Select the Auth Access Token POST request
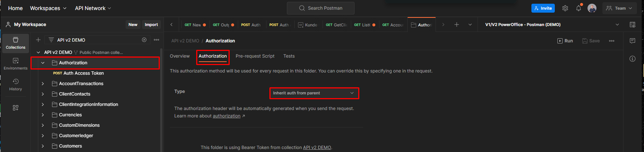Screen dimensions: 644x152 pos(83,73)
